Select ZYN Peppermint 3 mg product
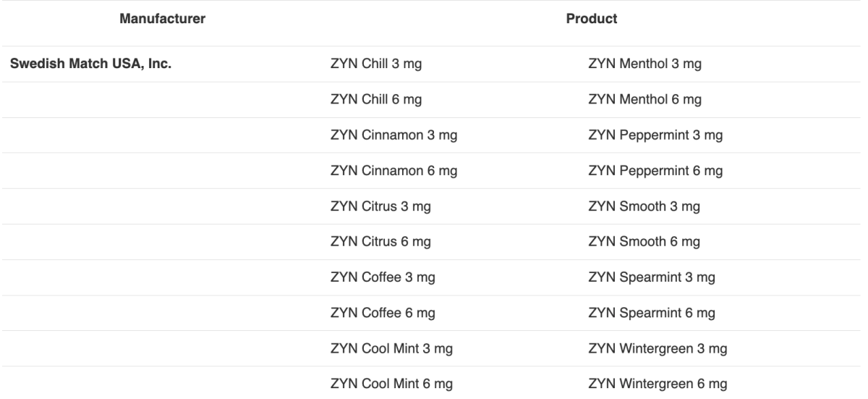Image resolution: width=868 pixels, height=399 pixels. (656, 135)
